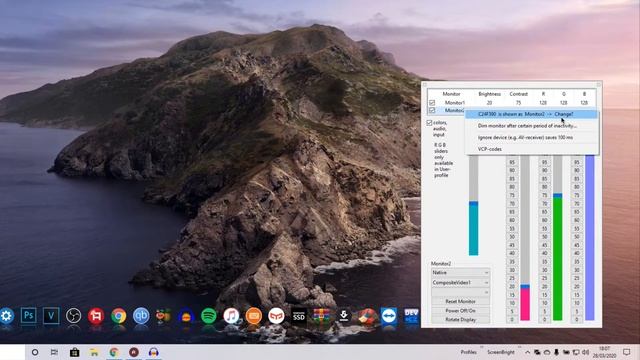Expand the hidden tray icons chevron

tap(527, 352)
